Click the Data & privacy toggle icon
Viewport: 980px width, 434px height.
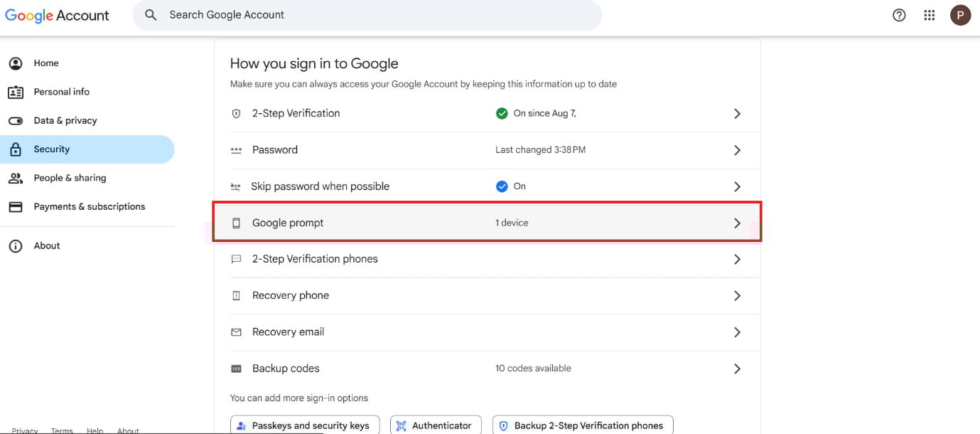tap(16, 121)
